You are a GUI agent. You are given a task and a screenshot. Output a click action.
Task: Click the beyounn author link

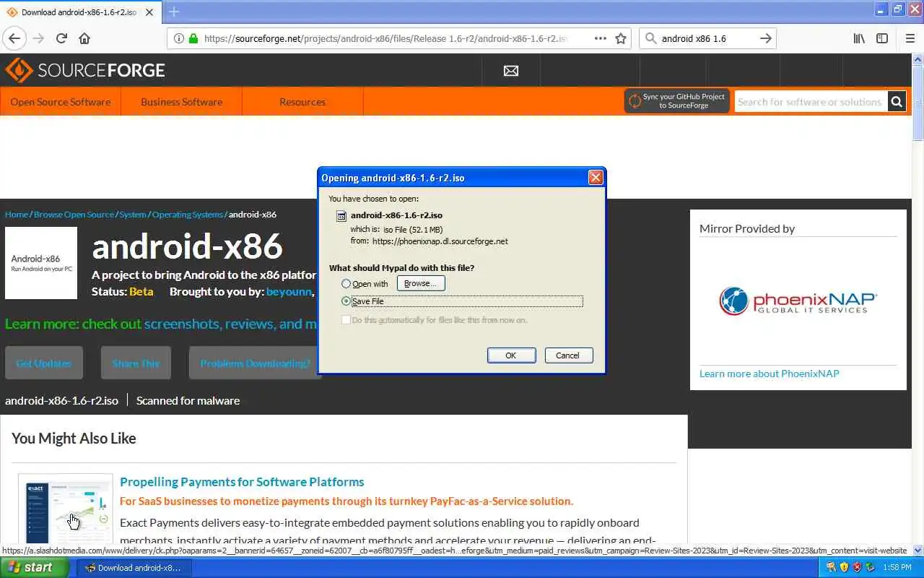tap(289, 292)
